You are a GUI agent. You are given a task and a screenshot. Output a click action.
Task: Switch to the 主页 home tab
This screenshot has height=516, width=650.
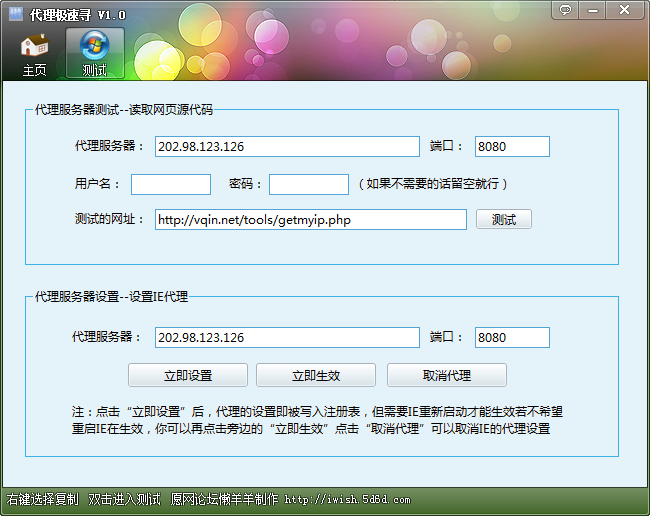coord(35,55)
